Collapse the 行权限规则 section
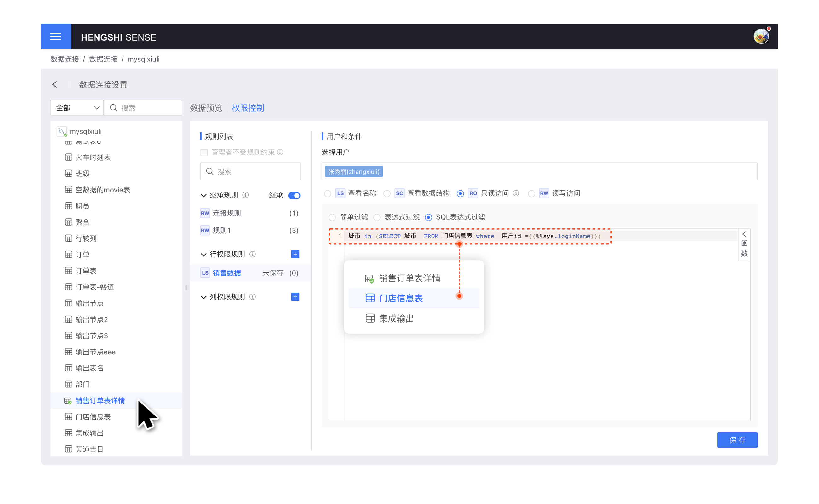This screenshot has height=504, width=819. pyautogui.click(x=203, y=255)
